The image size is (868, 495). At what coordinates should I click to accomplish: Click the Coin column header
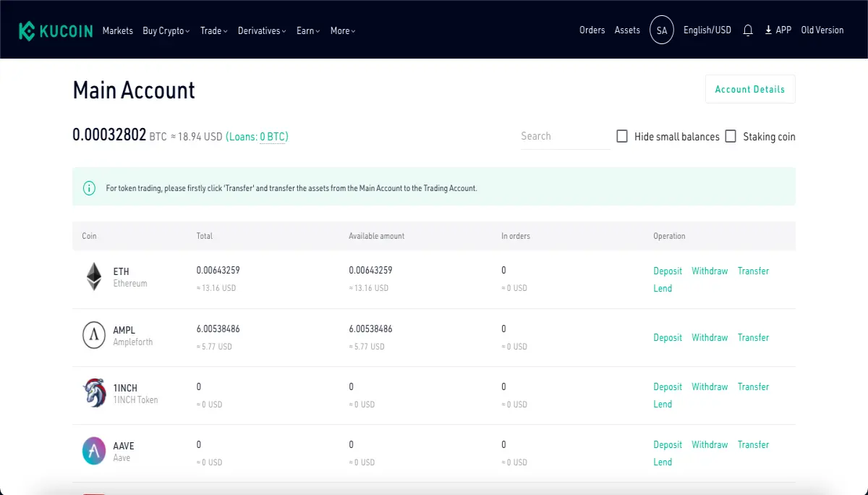click(89, 236)
